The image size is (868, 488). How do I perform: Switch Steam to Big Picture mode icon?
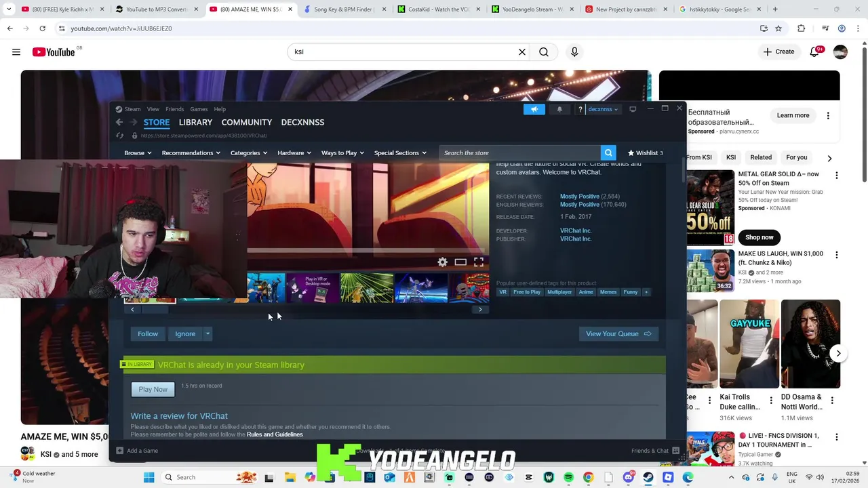tap(633, 109)
